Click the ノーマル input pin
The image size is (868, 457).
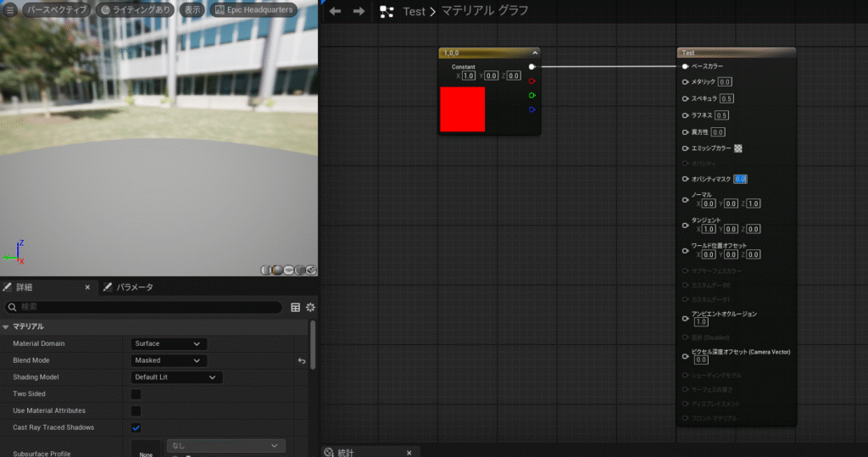(x=685, y=200)
